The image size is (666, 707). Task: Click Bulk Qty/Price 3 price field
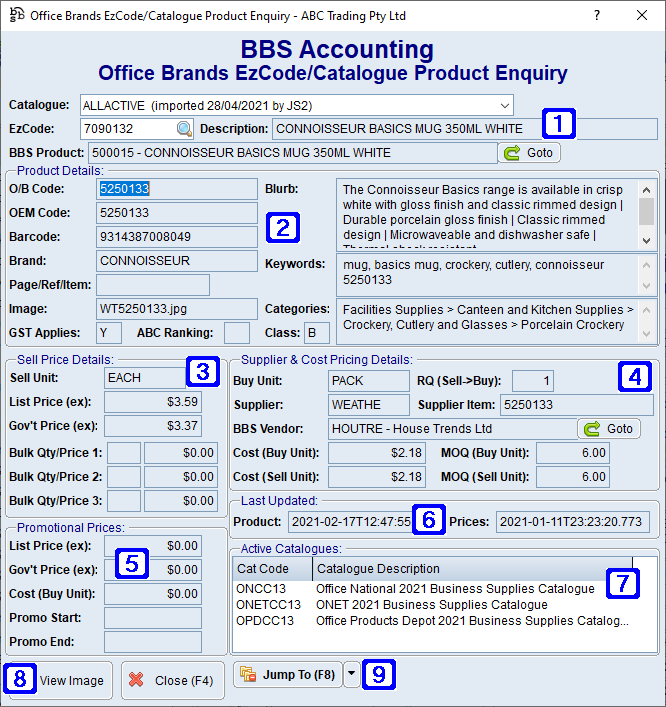coord(181,500)
